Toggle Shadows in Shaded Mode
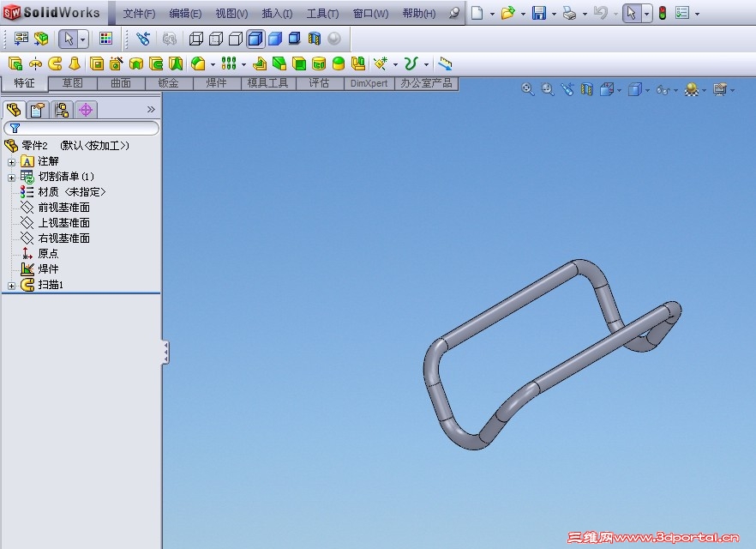Screen dimensions: 756x549 click(x=295, y=39)
